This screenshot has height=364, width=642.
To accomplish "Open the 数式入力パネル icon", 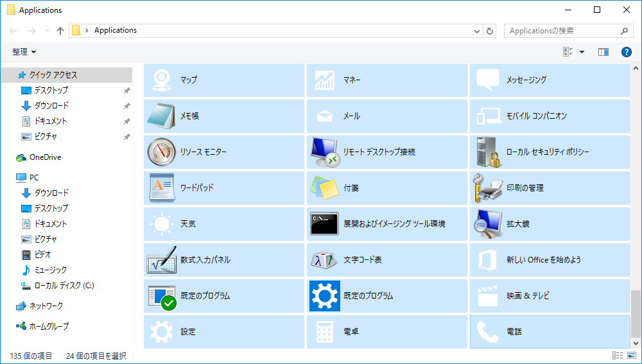I will coord(160,260).
